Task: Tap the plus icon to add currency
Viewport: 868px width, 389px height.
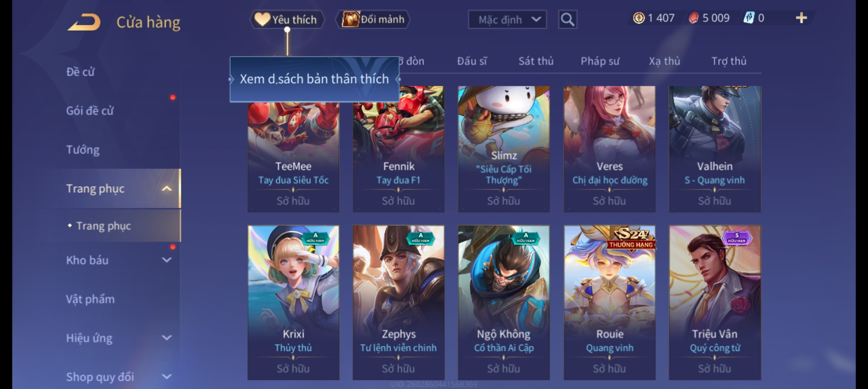Action: point(801,18)
